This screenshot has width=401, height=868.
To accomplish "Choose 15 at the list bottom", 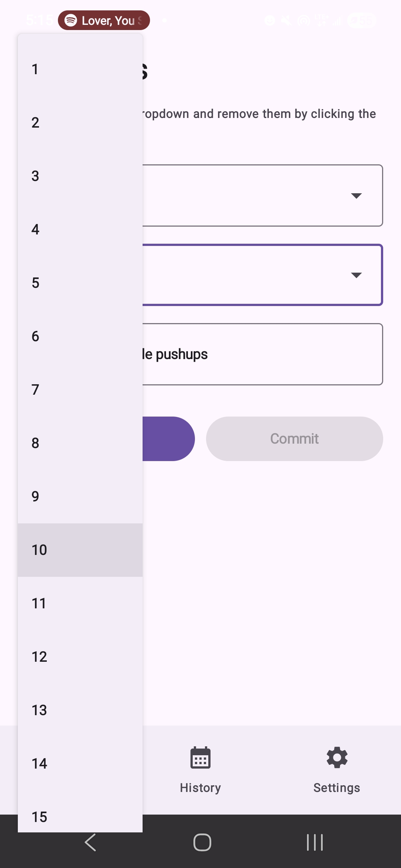I will click(80, 817).
